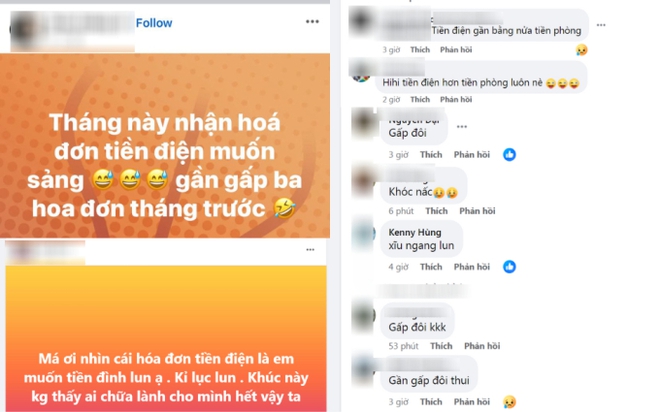660x412 pixels.
Task: Reply to the 'Khóc nấc' comment
Action: 477,211
